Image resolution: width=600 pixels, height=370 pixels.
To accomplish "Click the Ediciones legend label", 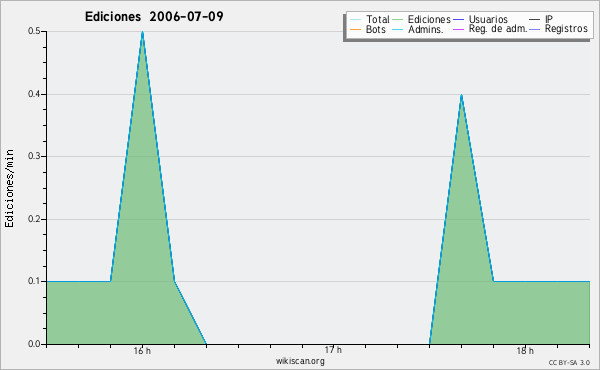I will pos(429,19).
